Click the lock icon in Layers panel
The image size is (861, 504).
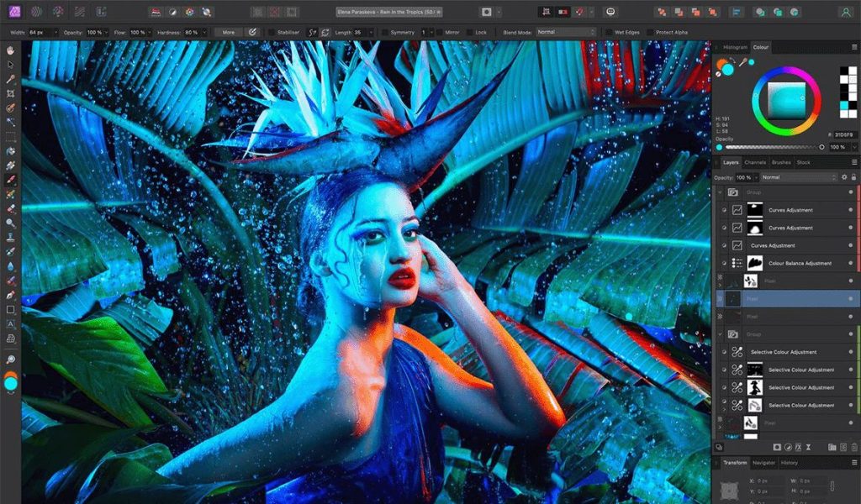853,177
